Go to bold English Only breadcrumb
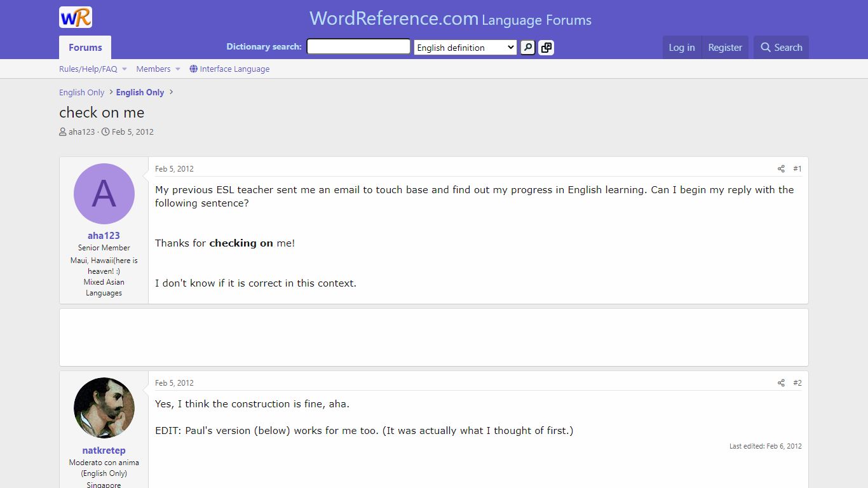Image resolution: width=868 pixels, height=488 pixels. pos(140,93)
